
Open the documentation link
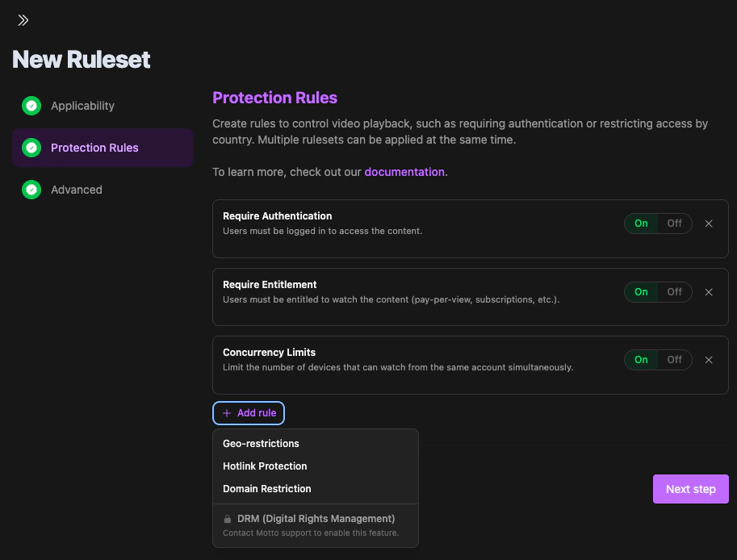click(x=404, y=172)
